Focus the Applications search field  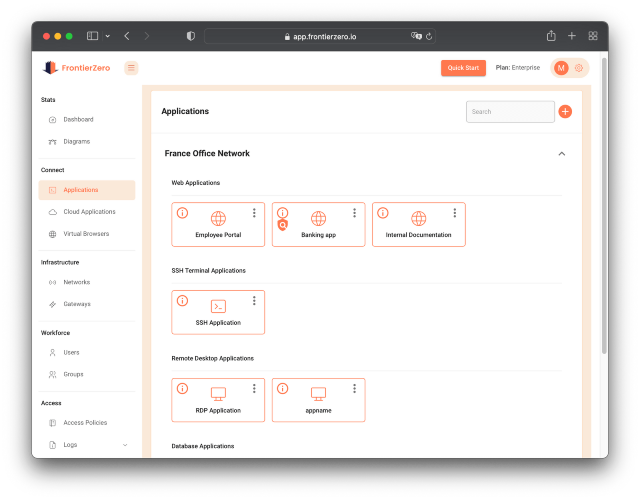point(510,111)
